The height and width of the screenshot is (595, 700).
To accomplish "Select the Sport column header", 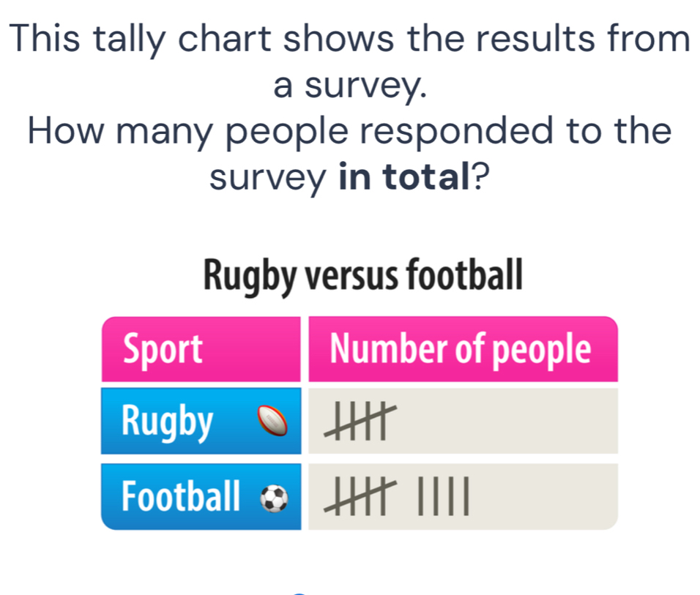I will click(163, 350).
